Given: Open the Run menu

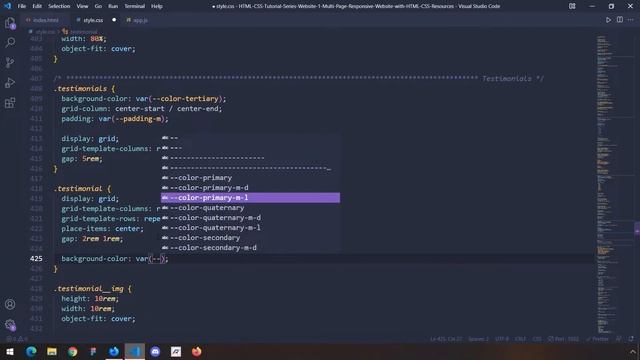Looking at the screenshot, I should pyautogui.click(x=113, y=6).
